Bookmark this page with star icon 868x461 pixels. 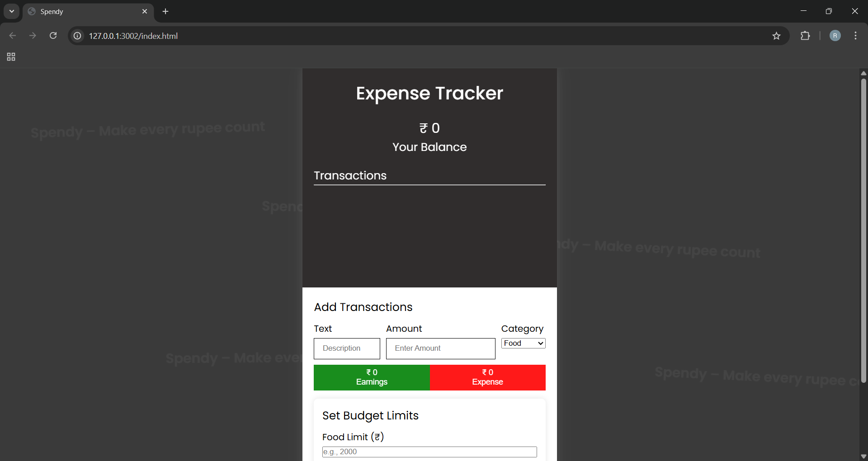(776, 36)
